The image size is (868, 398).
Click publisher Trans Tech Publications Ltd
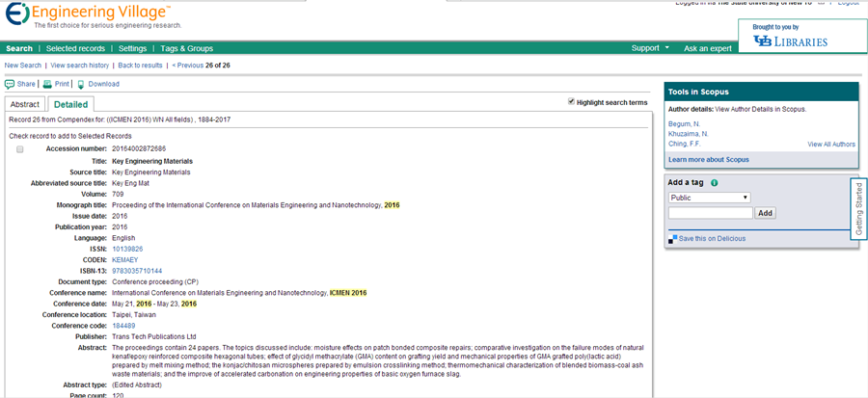(154, 336)
